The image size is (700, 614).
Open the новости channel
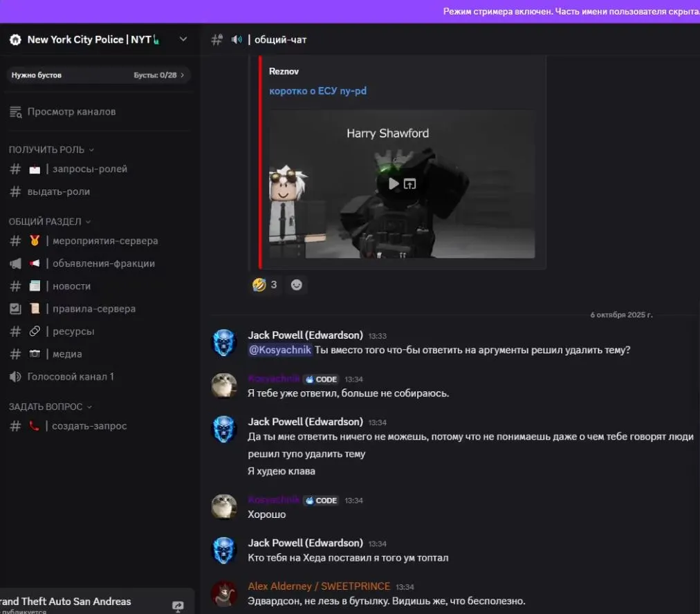tap(71, 286)
